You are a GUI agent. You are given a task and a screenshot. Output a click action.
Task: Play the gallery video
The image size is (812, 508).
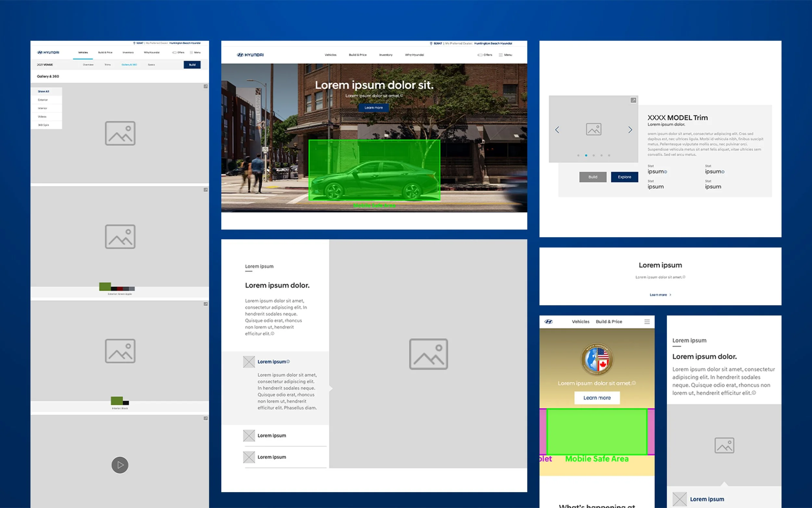coord(120,465)
